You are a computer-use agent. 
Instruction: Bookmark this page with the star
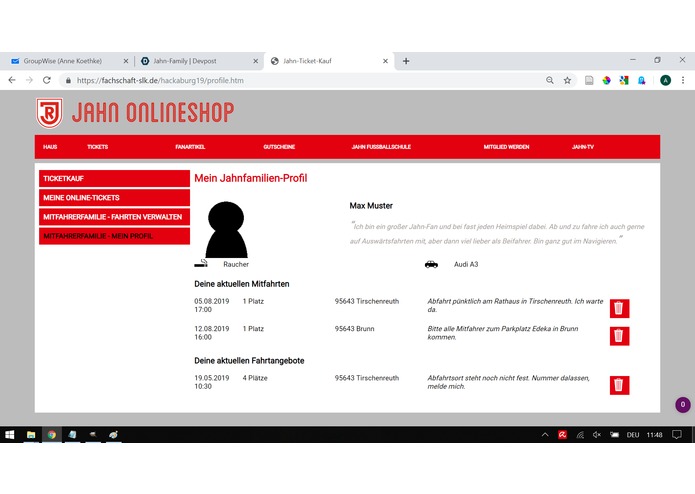coord(567,80)
